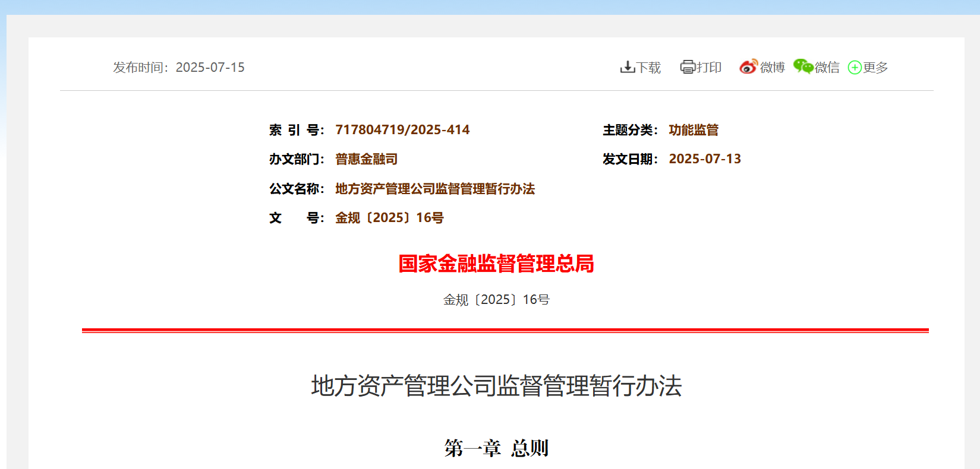Click the 发布时间 2025-07-15 text
This screenshot has width=980, height=469.
point(179,68)
